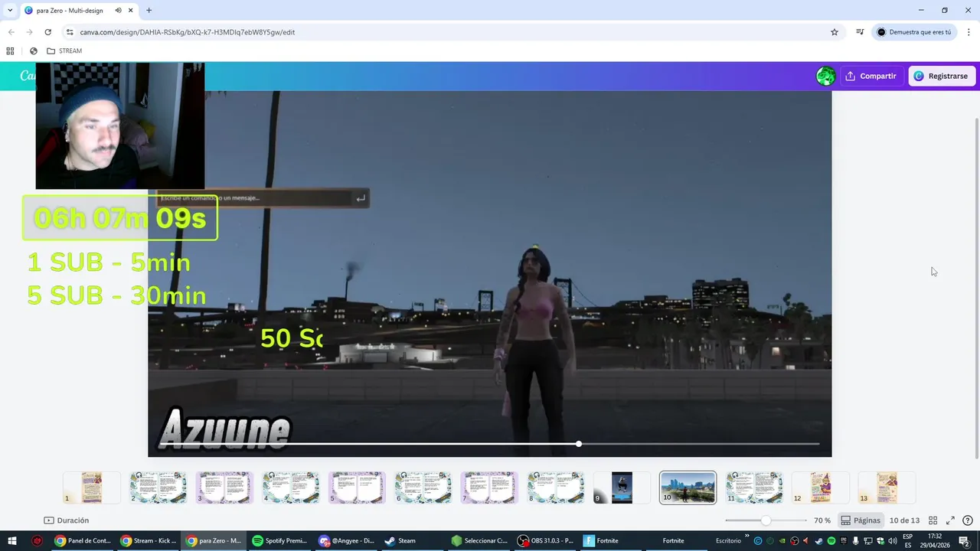
Task: Open the notification center icon
Action: click(964, 541)
